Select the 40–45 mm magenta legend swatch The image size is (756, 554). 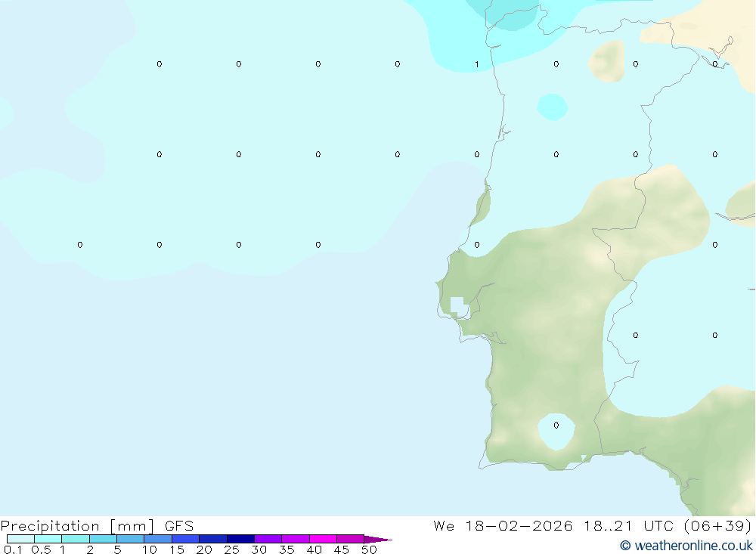(x=323, y=539)
